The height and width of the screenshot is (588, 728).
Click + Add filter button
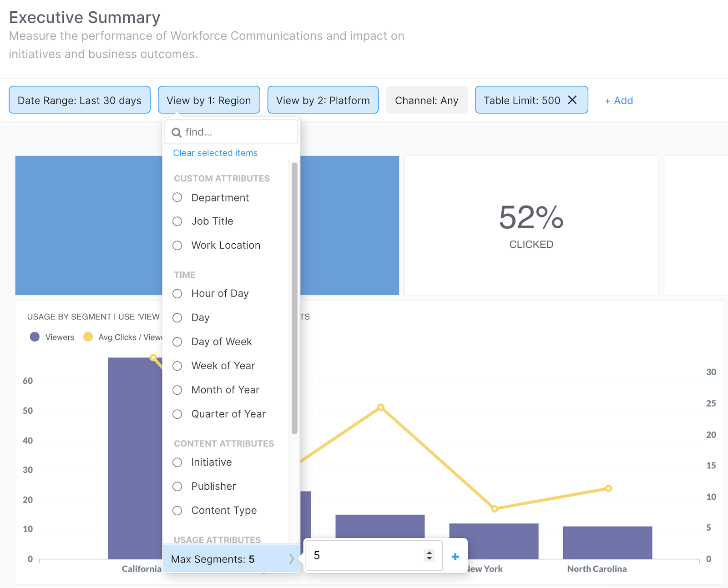coord(619,101)
